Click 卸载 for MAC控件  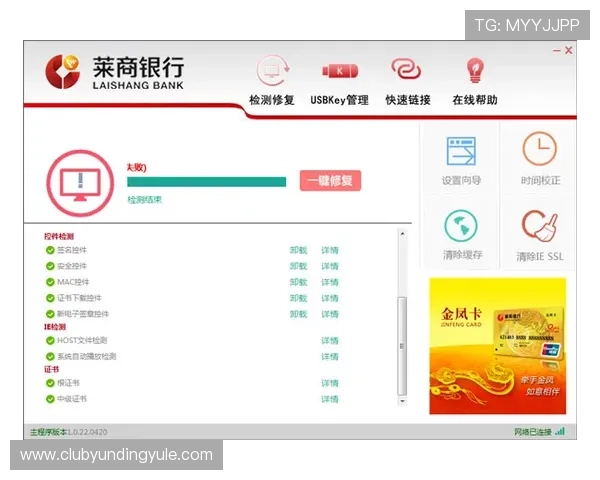click(298, 282)
